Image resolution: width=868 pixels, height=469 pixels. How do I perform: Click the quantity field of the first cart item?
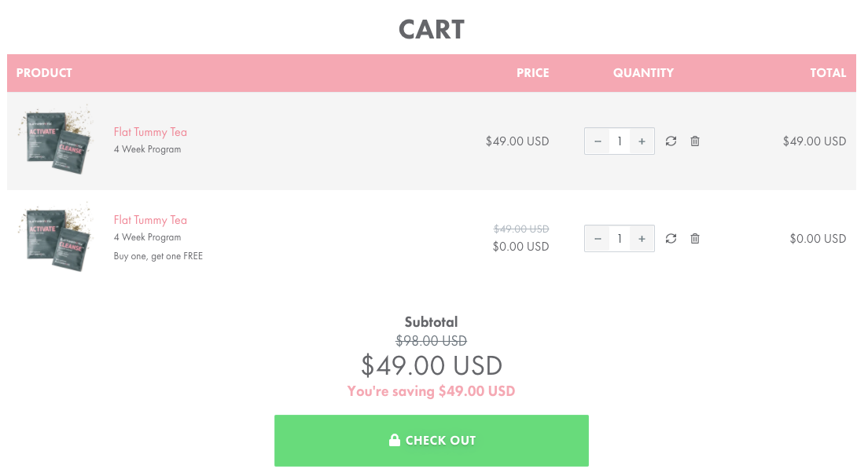click(x=620, y=141)
